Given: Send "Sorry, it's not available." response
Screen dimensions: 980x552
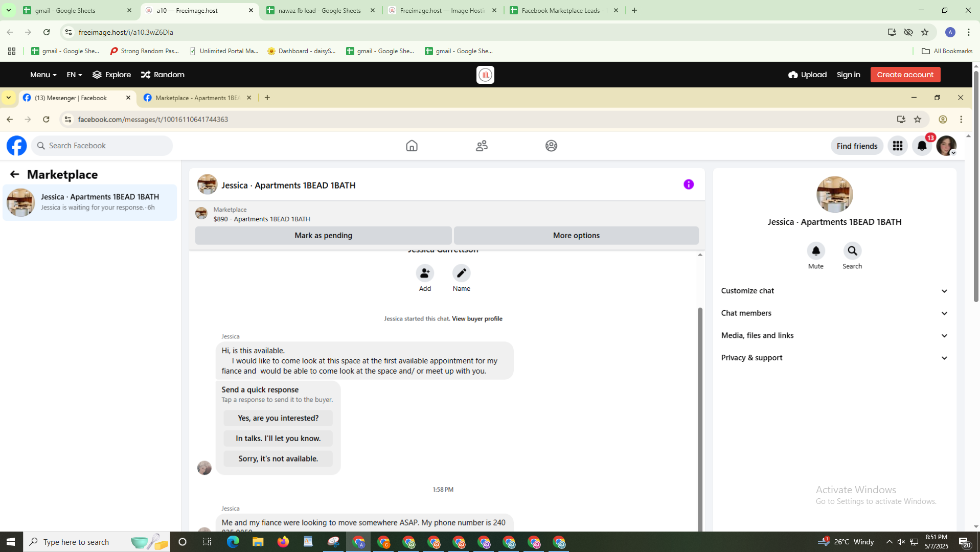Looking at the screenshot, I should pyautogui.click(x=278, y=458).
